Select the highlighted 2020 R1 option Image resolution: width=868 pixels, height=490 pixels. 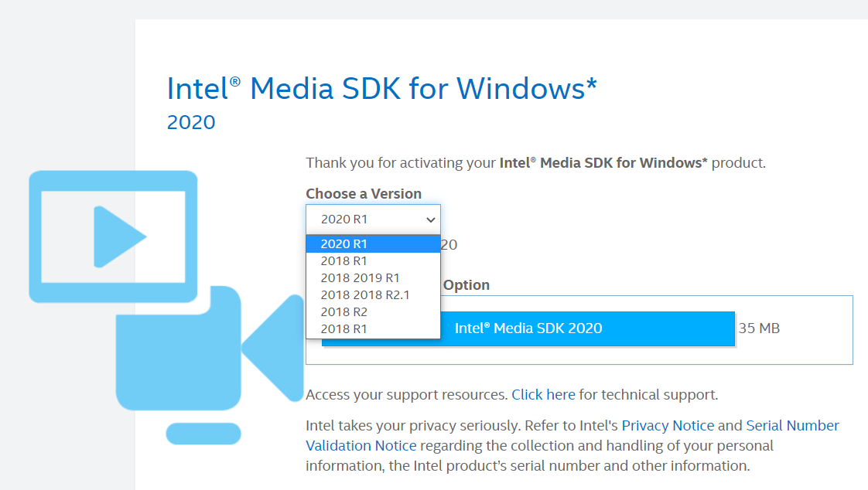(373, 244)
